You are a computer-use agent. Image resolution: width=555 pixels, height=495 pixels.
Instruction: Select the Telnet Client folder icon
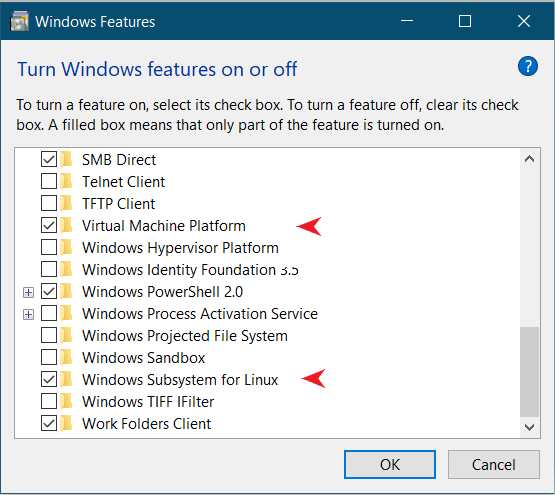click(66, 181)
